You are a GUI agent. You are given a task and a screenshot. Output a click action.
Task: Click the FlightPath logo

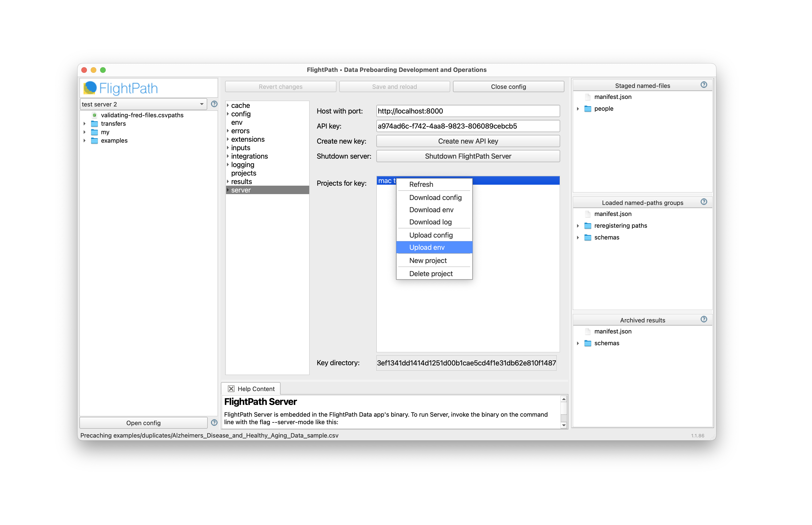pyautogui.click(x=121, y=88)
